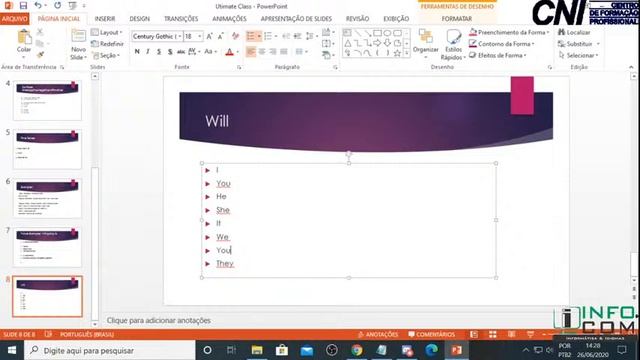
Task: Toggle the Anotações notes pane
Action: coord(378,334)
